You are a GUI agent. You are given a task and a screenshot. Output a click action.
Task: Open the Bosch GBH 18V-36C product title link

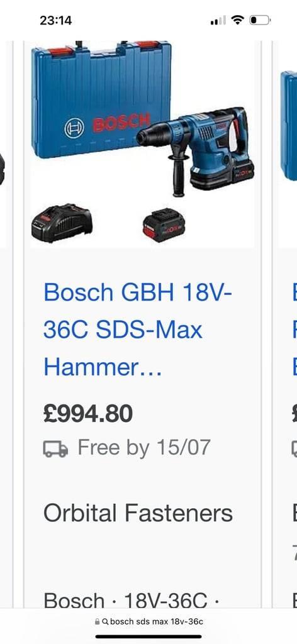138,330
